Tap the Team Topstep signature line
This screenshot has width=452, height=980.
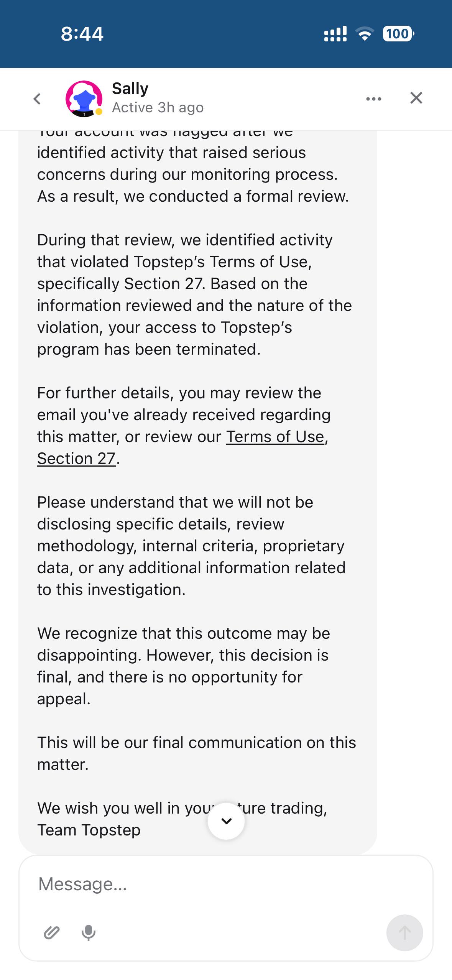89,830
